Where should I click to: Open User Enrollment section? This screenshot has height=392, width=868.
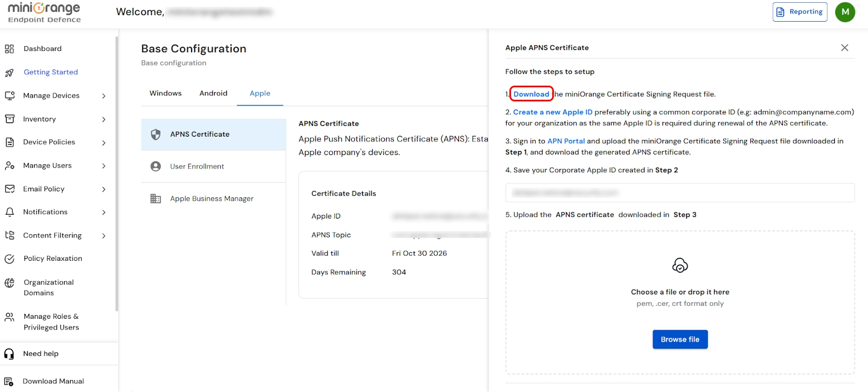click(x=214, y=166)
